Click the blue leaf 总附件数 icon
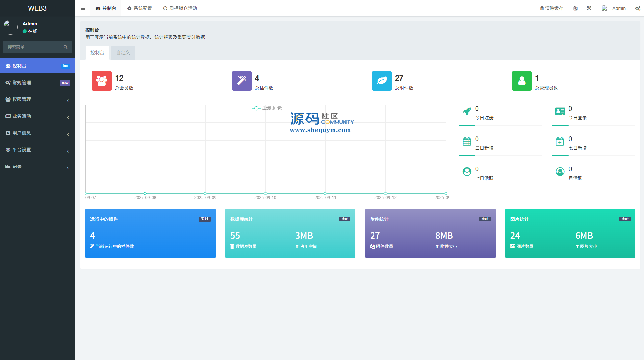The width and height of the screenshot is (644, 360). coord(381,81)
